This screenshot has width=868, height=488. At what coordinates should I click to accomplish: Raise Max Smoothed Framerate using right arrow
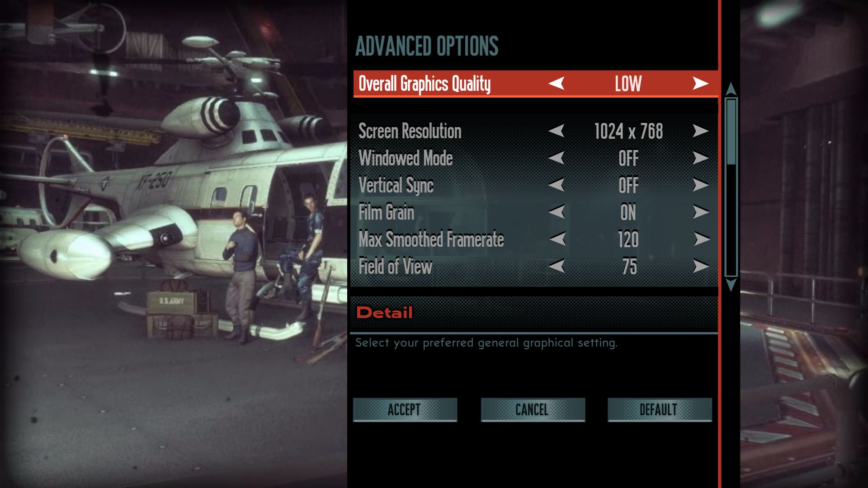(702, 239)
